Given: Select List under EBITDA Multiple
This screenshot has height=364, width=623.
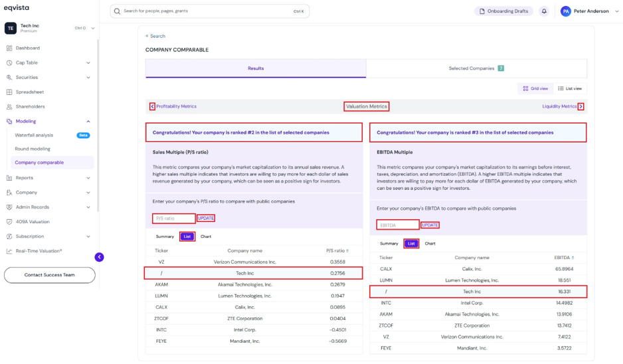Looking at the screenshot, I should click(411, 244).
